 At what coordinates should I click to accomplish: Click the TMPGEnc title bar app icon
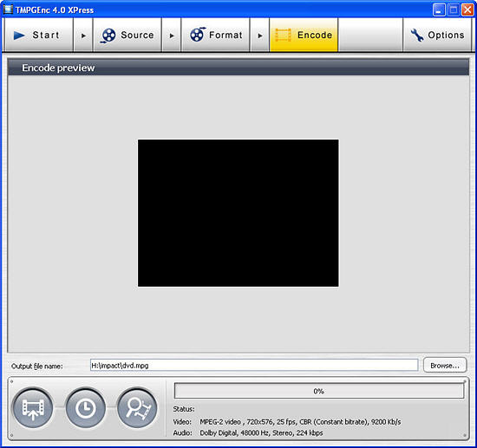tap(8, 10)
